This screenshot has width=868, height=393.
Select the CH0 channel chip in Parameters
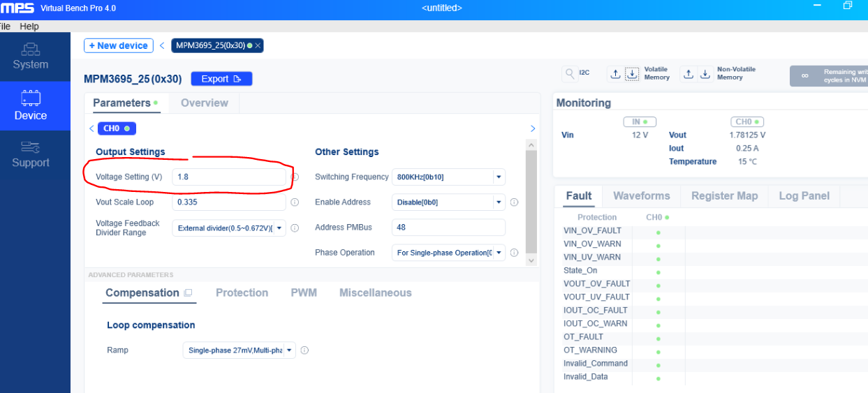coord(117,128)
